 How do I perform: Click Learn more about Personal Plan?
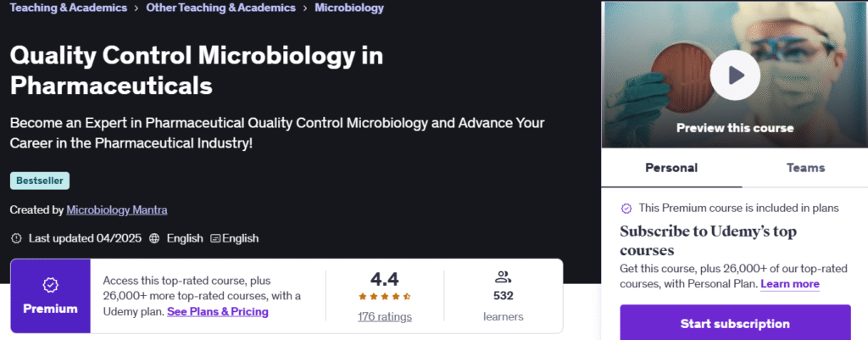(x=790, y=284)
